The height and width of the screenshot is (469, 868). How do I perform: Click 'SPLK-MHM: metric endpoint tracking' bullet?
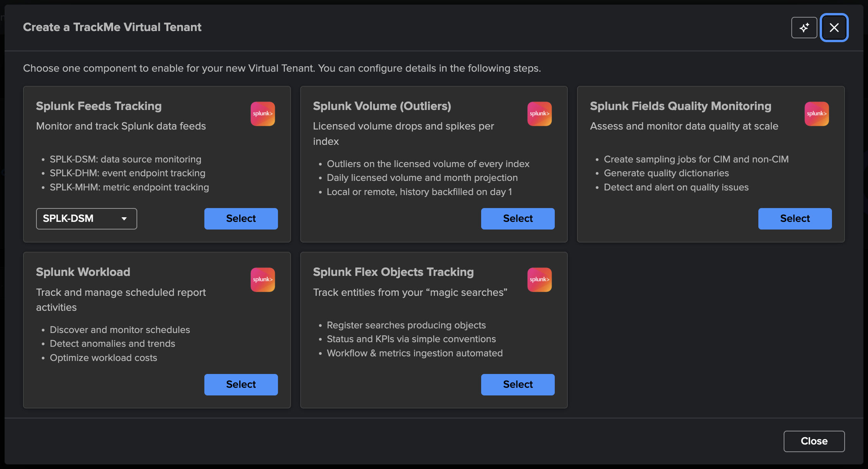(x=129, y=187)
